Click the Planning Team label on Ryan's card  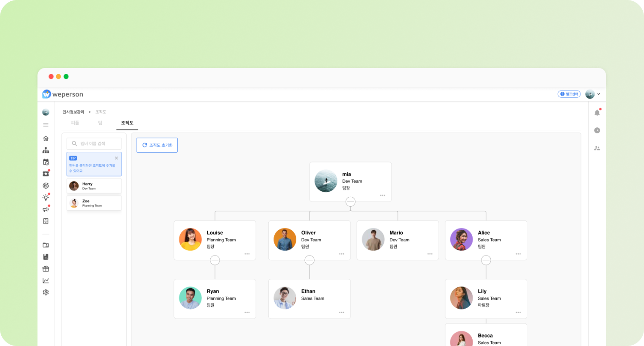click(x=221, y=298)
